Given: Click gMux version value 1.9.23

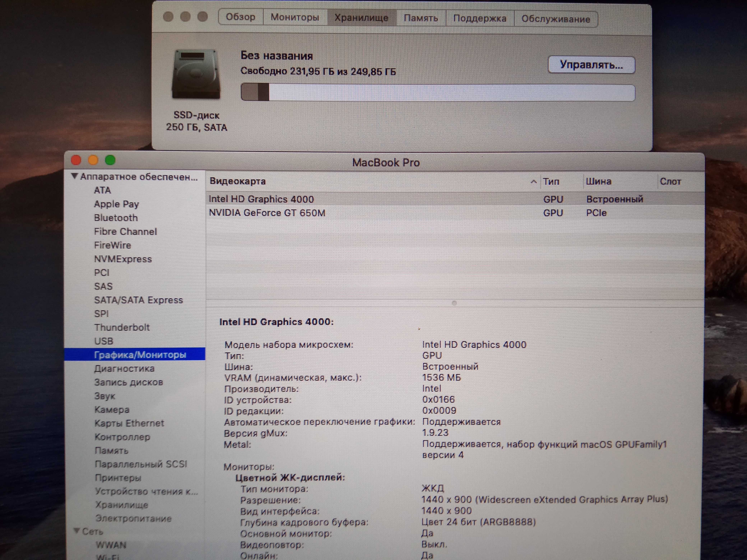Looking at the screenshot, I should pos(435,433).
